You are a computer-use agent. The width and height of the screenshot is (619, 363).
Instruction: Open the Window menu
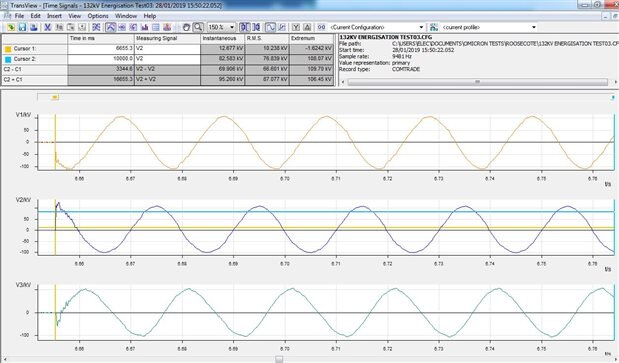coord(126,16)
